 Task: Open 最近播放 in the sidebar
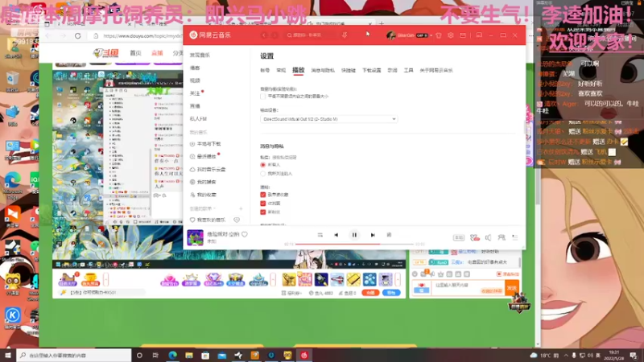pos(203,156)
